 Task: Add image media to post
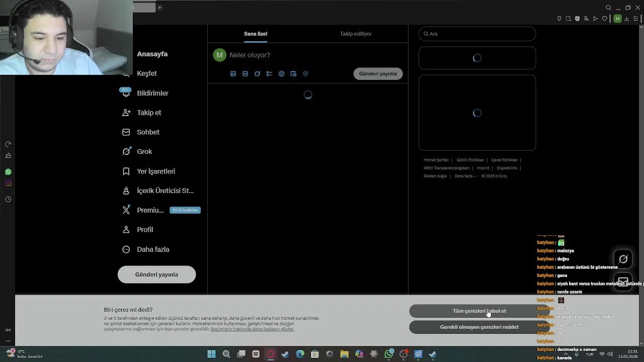(233, 73)
